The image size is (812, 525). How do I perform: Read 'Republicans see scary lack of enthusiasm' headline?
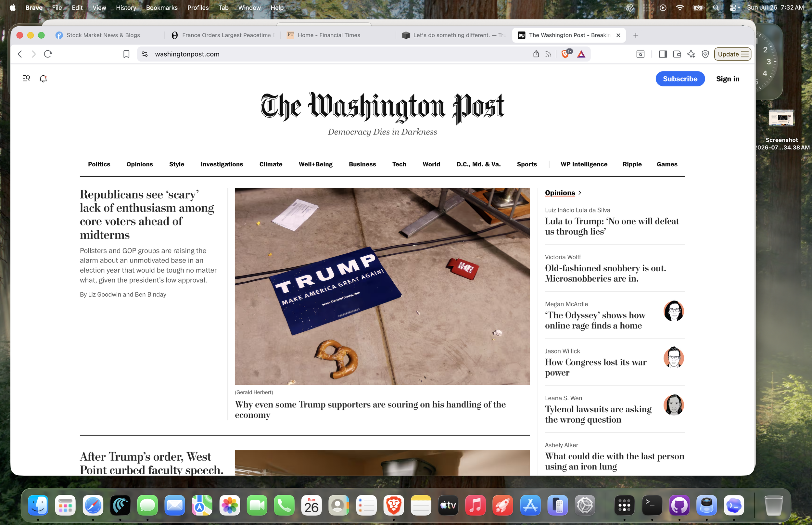click(147, 214)
